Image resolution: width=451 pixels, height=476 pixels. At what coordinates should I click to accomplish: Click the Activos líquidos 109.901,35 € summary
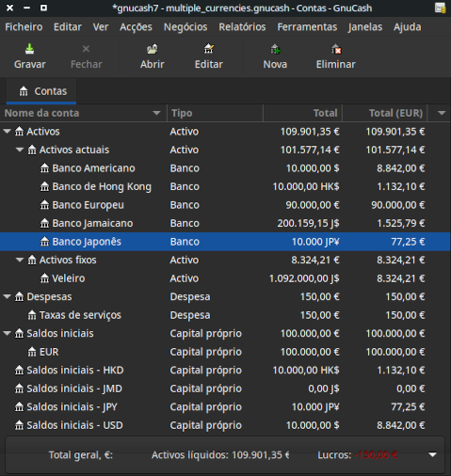220,454
